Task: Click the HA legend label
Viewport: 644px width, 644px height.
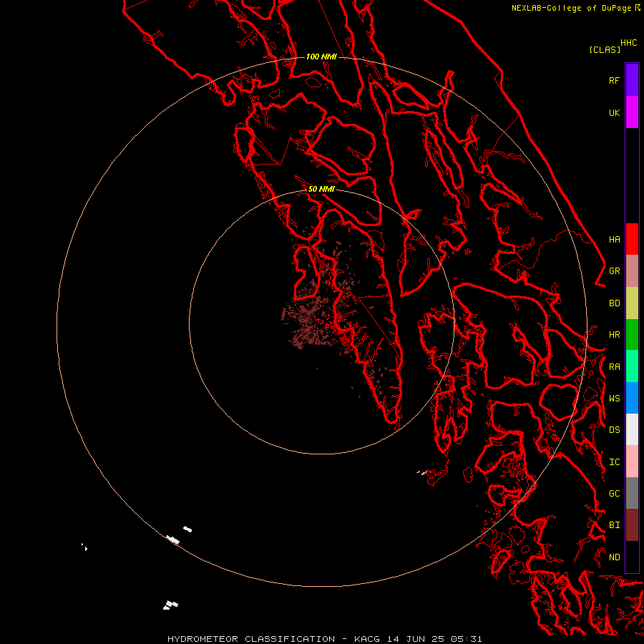Action: pos(614,239)
